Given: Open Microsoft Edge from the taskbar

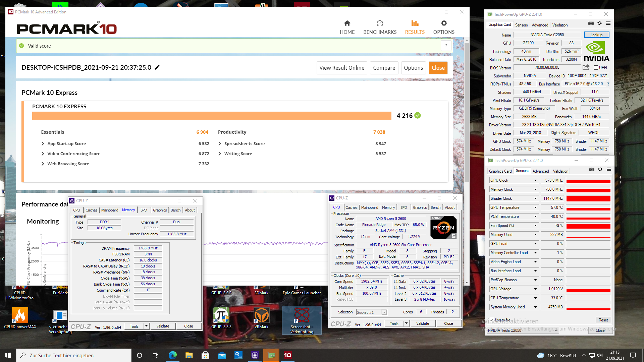Looking at the screenshot, I should click(172, 355).
